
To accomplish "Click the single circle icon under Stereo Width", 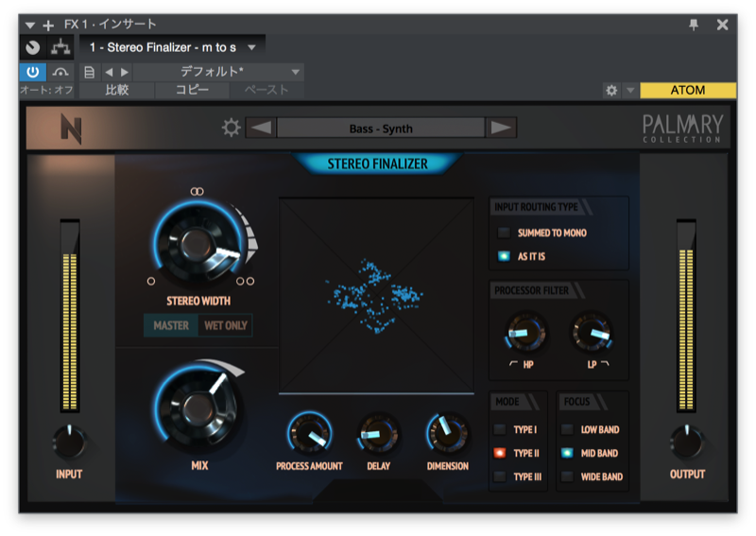I will point(151,282).
